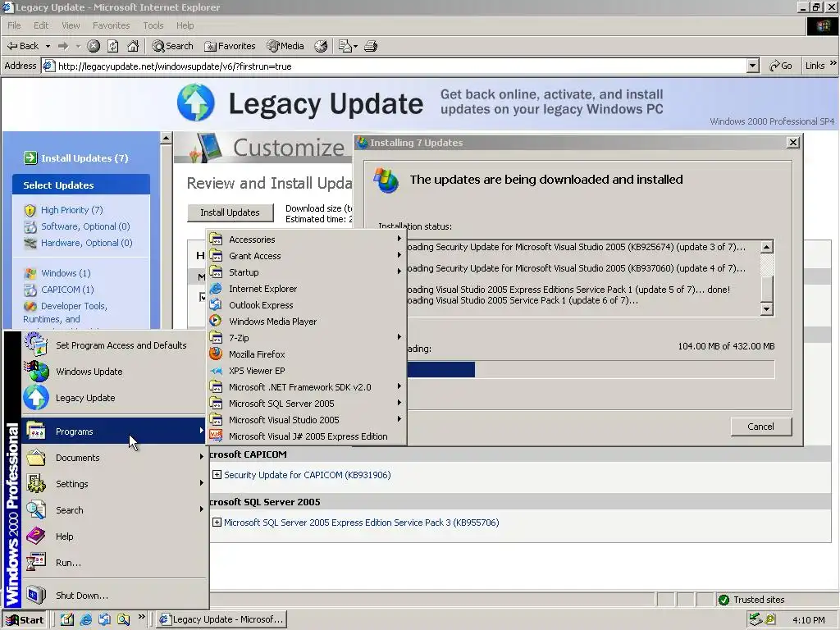Open Set Program Access and Defaults
The image size is (840, 630).
point(113,345)
